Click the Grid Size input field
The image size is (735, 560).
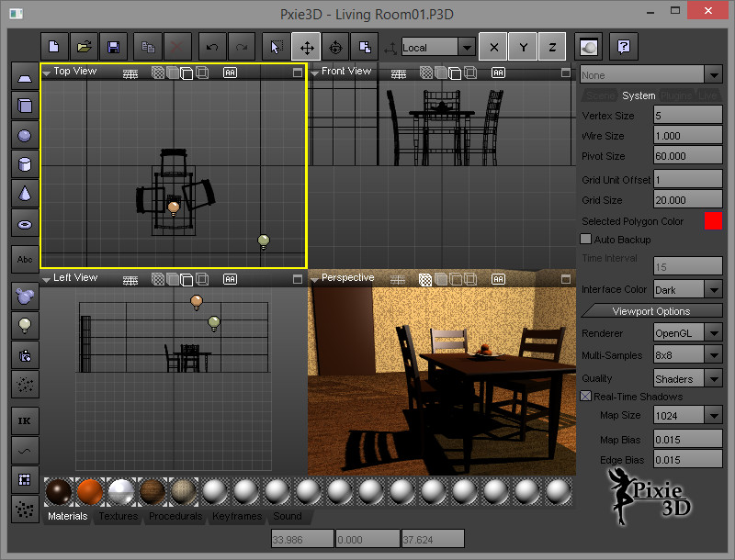[687, 199]
